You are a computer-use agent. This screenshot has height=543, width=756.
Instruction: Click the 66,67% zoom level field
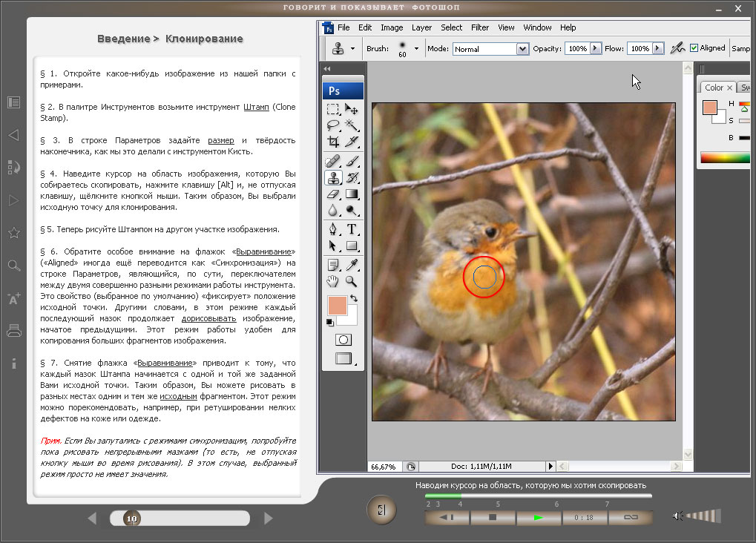click(384, 467)
